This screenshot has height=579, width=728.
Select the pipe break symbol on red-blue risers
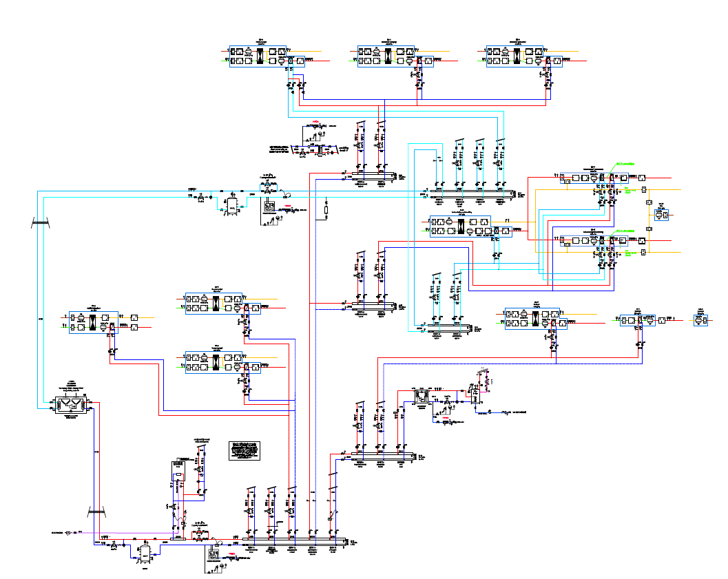pos(96,512)
